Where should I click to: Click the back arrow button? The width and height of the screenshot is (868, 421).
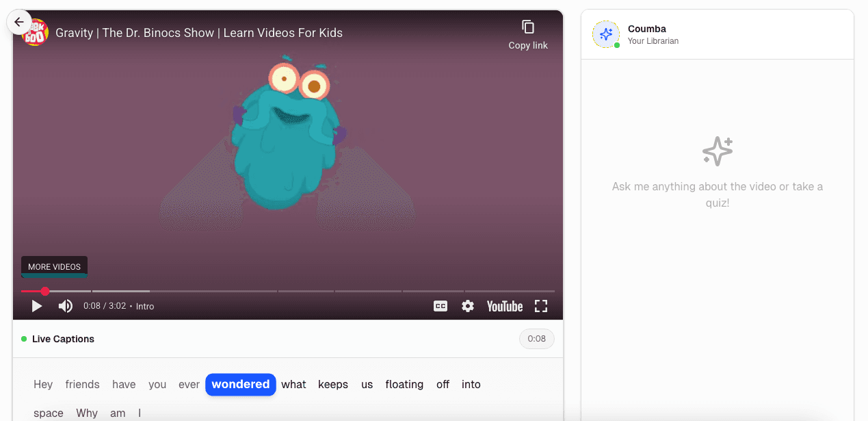pyautogui.click(x=19, y=22)
